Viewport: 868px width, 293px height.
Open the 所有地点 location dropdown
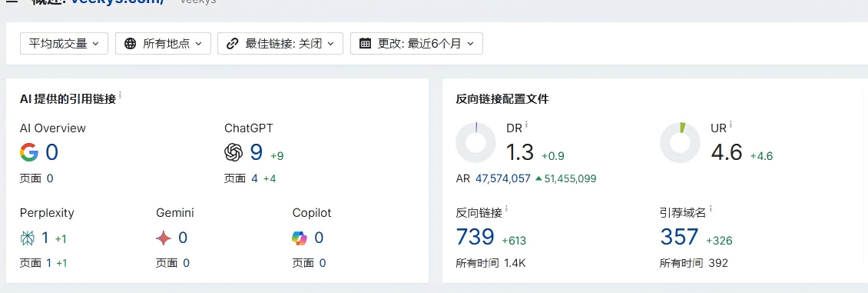164,43
